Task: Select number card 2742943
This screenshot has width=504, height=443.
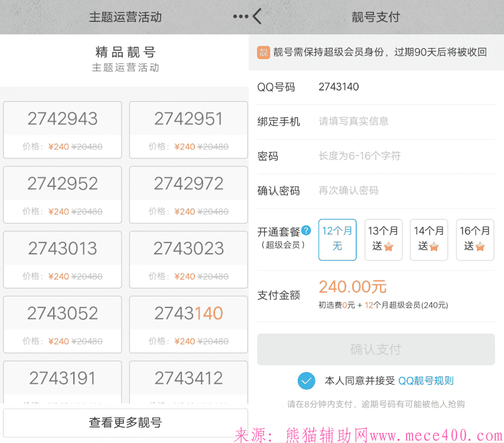Action: [63, 130]
